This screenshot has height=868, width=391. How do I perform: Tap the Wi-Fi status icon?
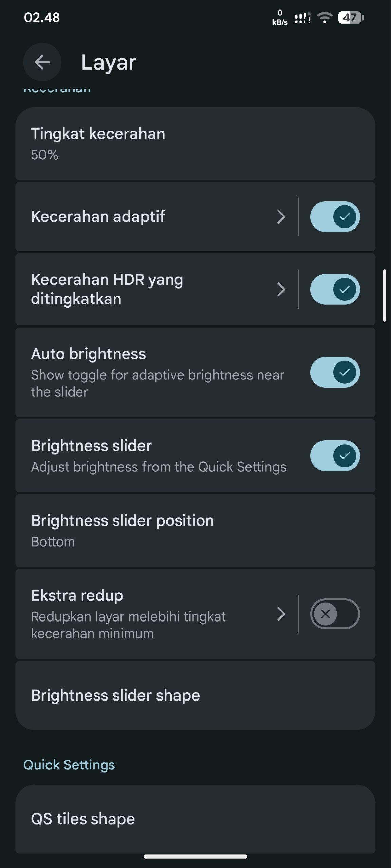[325, 17]
